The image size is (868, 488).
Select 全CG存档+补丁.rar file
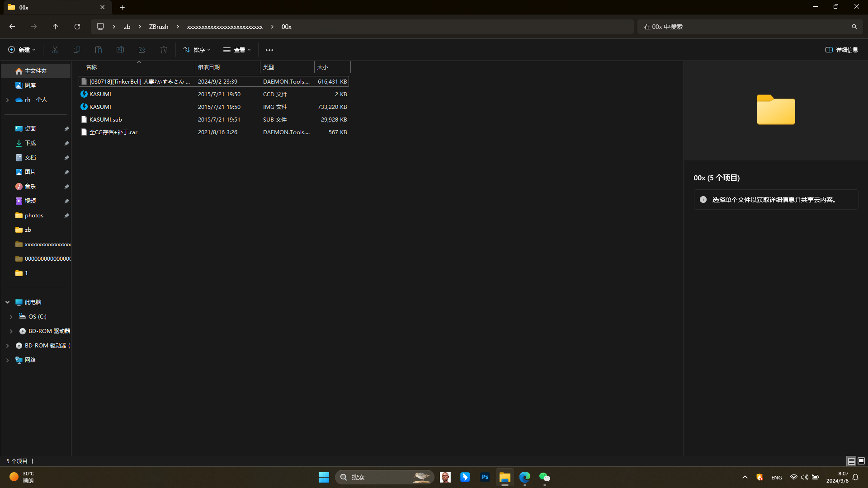click(214, 132)
